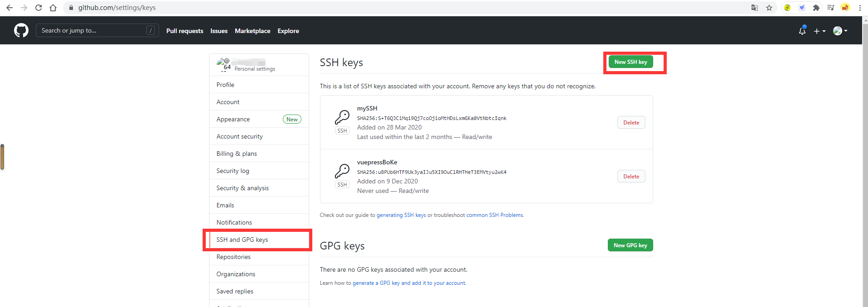Click the address bar URL
The width and height of the screenshot is (868, 307).
(x=117, y=8)
